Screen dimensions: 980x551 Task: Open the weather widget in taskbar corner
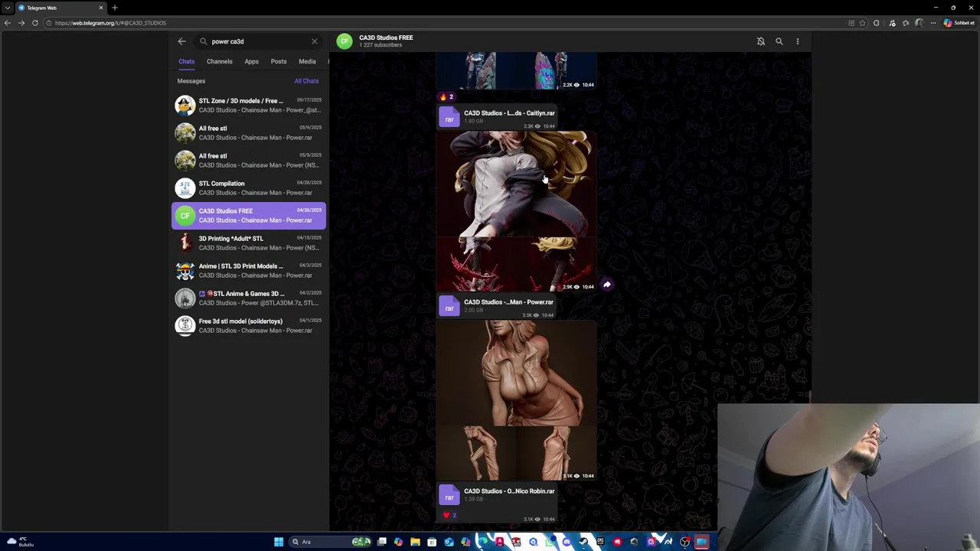coord(19,542)
